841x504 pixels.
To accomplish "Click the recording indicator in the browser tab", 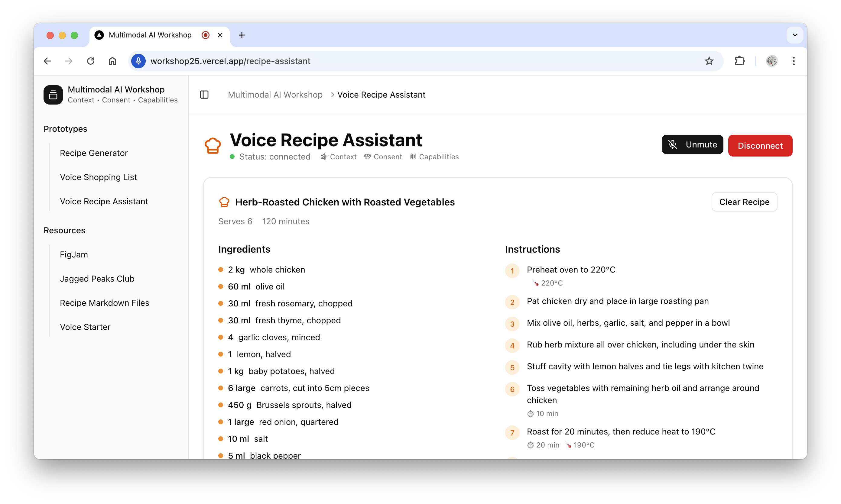I will (205, 35).
